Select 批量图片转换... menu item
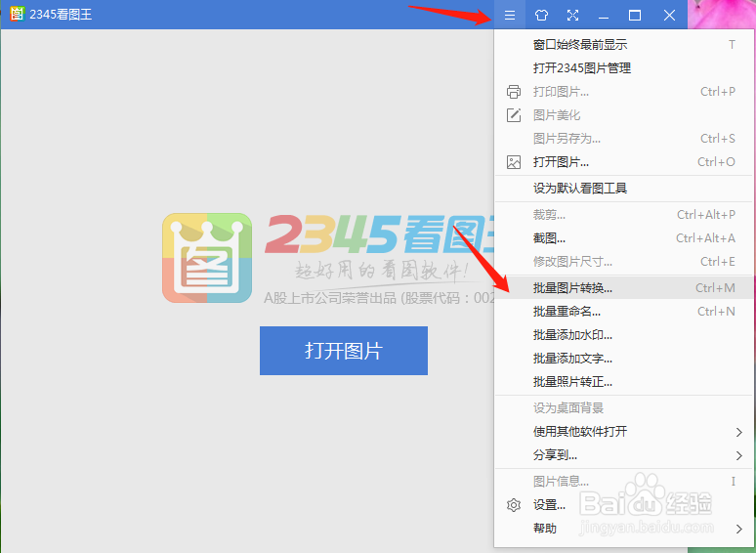 [x=624, y=288]
